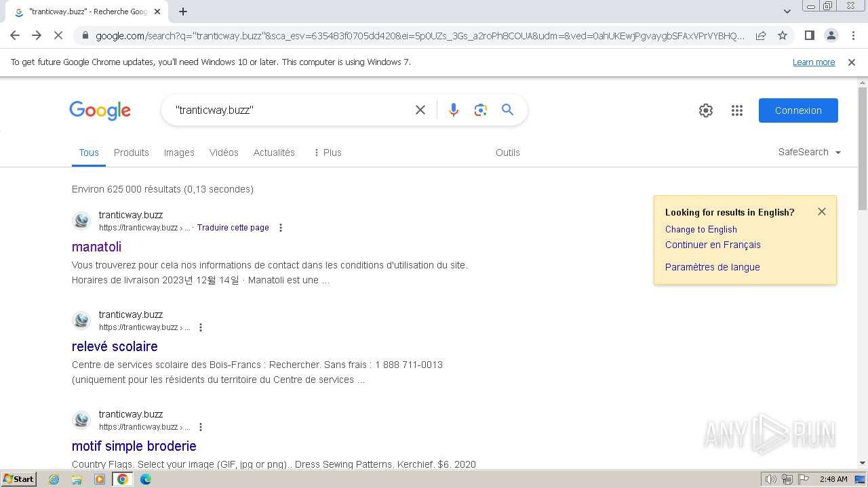Viewport: 868px width, 488px height.
Task: Choose Continuer en Français
Action: [713, 245]
